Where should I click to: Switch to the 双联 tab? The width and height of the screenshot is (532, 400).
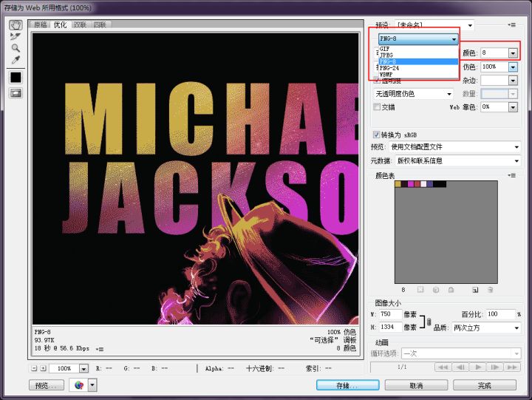click(80, 24)
